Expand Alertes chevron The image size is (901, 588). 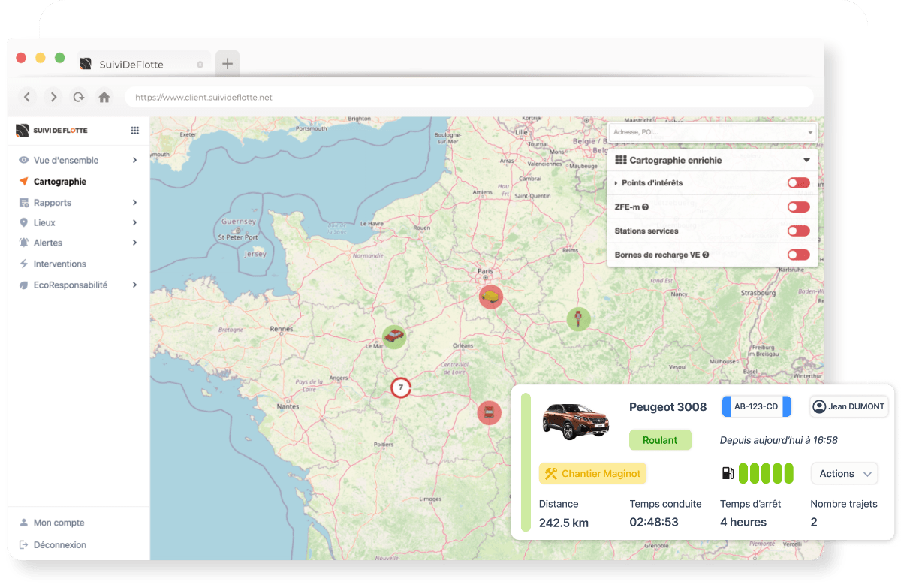pyautogui.click(x=134, y=243)
